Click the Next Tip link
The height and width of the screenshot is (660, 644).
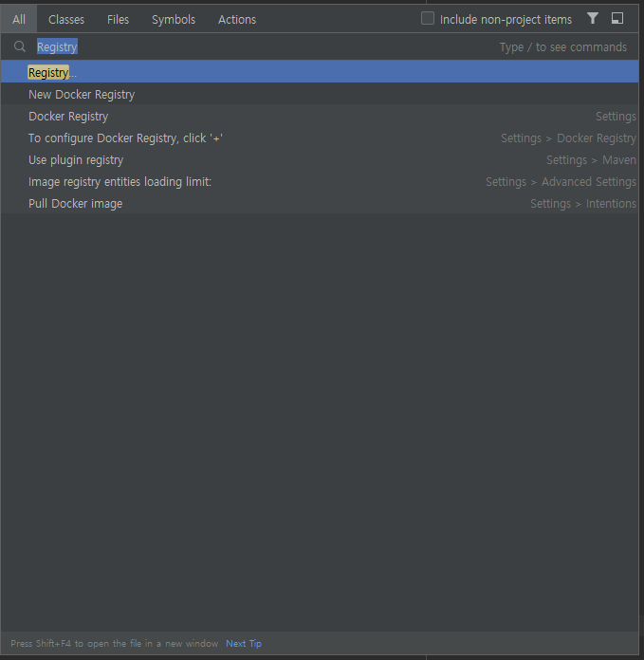point(244,644)
